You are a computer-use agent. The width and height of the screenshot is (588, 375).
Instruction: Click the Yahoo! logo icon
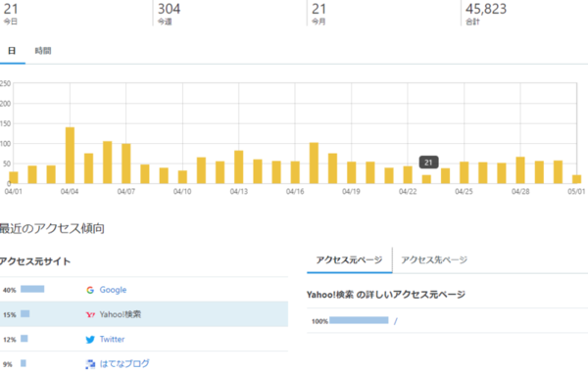pyautogui.click(x=90, y=314)
